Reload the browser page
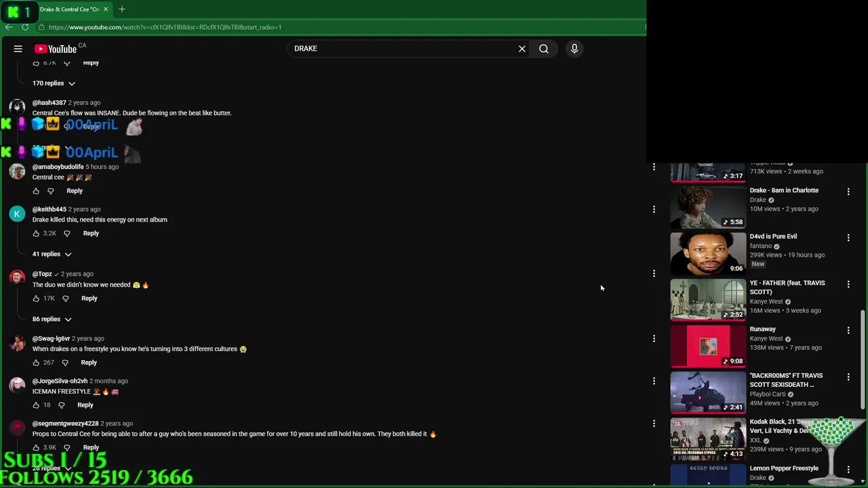The width and height of the screenshot is (868, 488). point(25,27)
